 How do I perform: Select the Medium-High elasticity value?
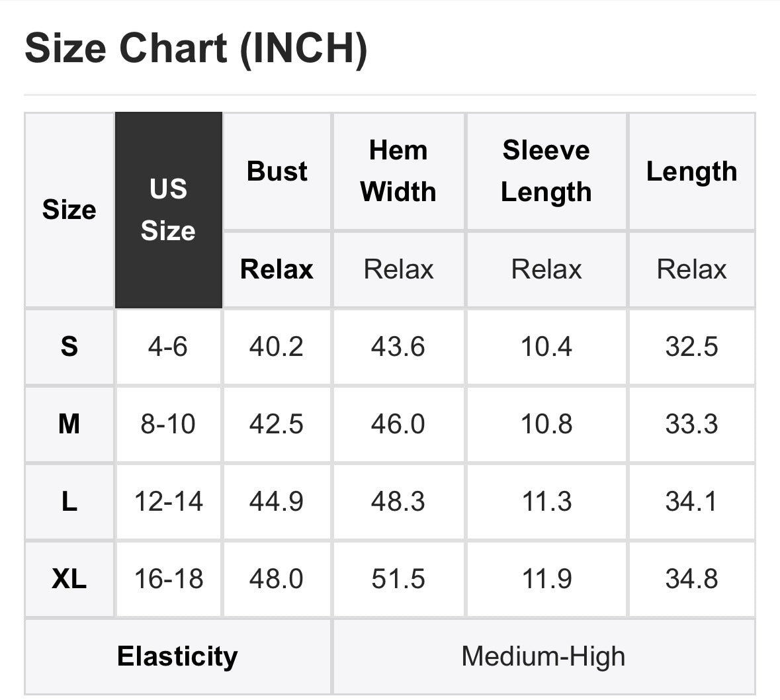[x=544, y=656]
